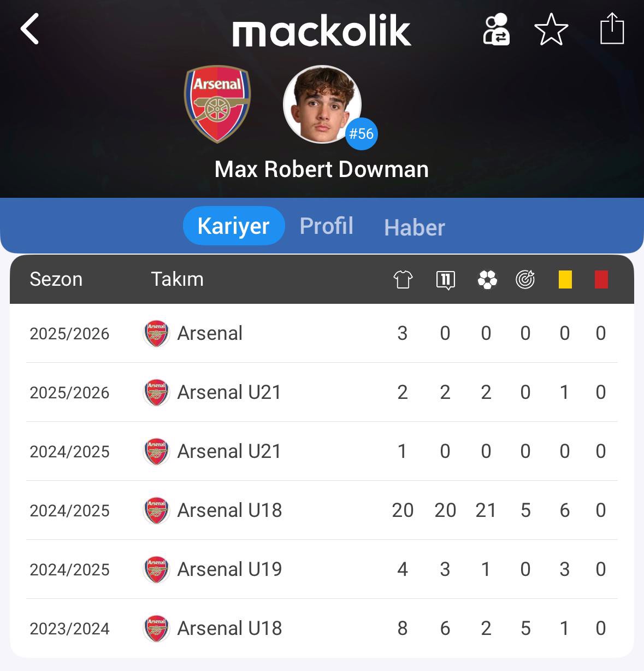The width and height of the screenshot is (644, 671).
Task: Add player to favorites with star
Action: [551, 30]
